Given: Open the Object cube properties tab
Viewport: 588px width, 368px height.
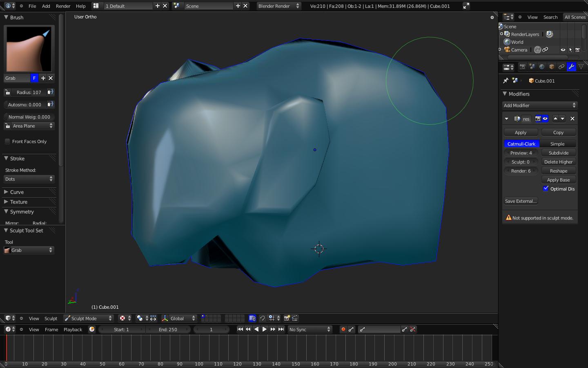Looking at the screenshot, I should [x=552, y=67].
